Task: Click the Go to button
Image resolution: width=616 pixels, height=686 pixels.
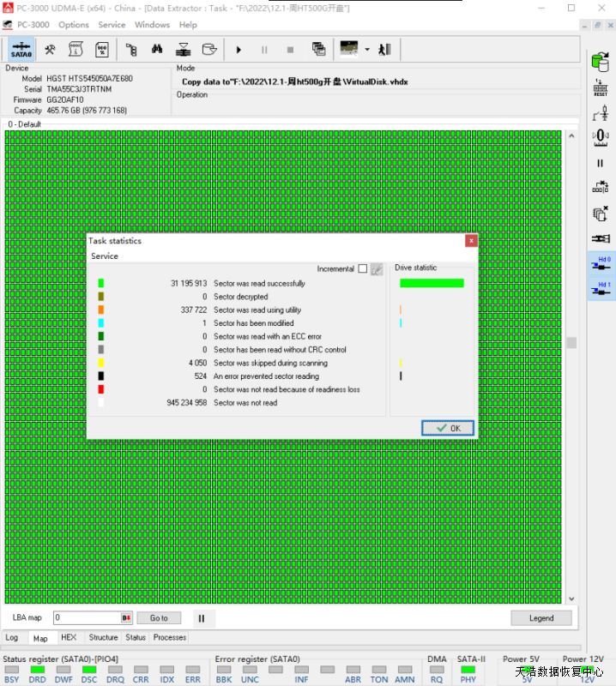Action: [x=159, y=617]
